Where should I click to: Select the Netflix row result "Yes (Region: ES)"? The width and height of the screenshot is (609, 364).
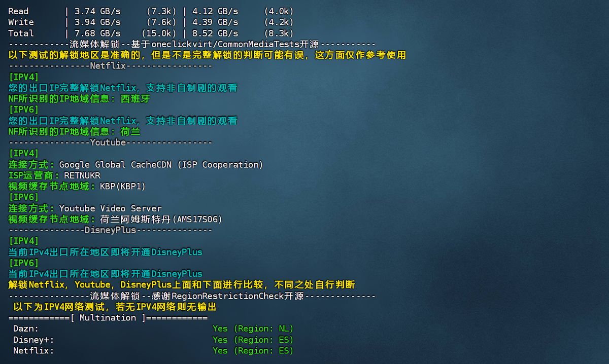(253, 351)
